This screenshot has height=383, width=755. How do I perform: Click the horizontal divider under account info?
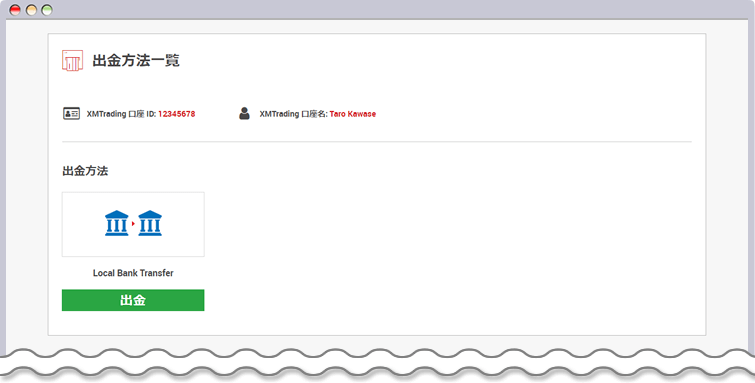point(377,142)
